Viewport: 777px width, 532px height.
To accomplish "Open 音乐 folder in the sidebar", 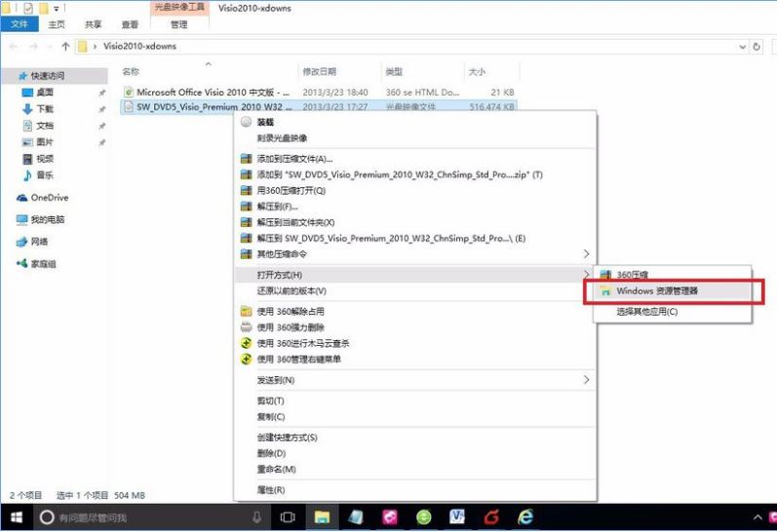I will pyautogui.click(x=45, y=174).
